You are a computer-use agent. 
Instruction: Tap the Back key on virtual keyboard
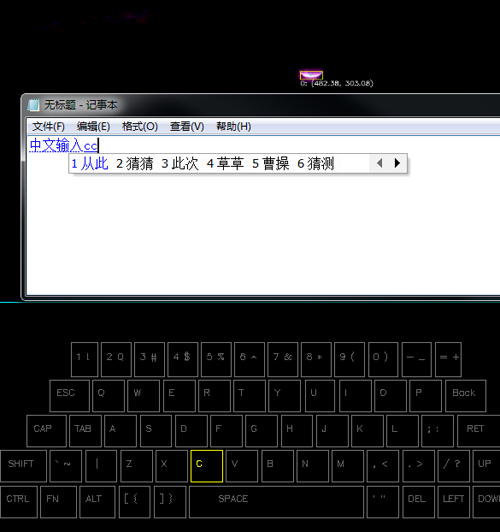click(465, 396)
